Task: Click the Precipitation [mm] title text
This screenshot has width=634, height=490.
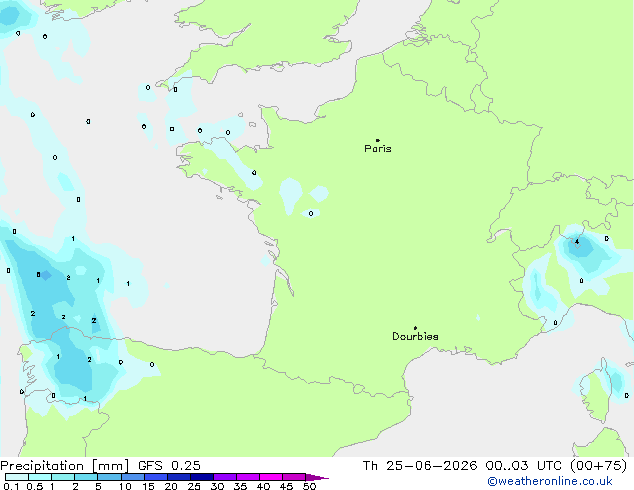Action: click(65, 466)
